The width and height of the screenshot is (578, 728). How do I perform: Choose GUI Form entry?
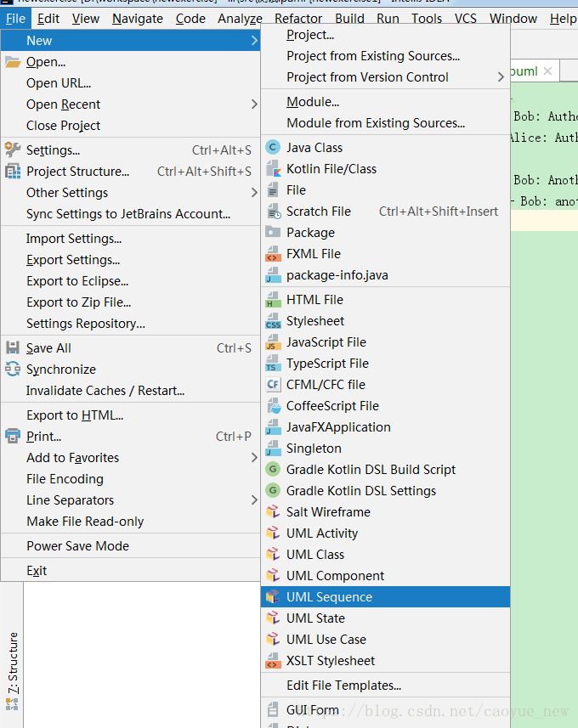tap(385, 710)
